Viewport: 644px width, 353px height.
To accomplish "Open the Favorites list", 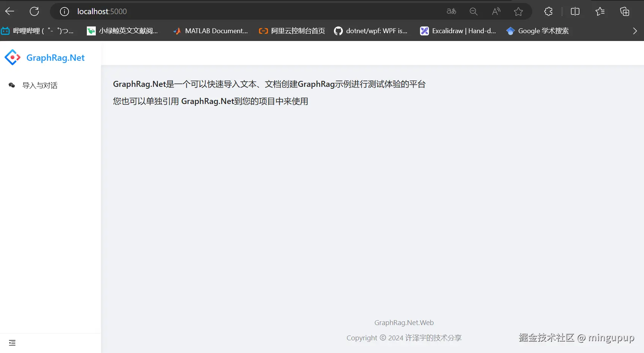I will pyautogui.click(x=600, y=12).
